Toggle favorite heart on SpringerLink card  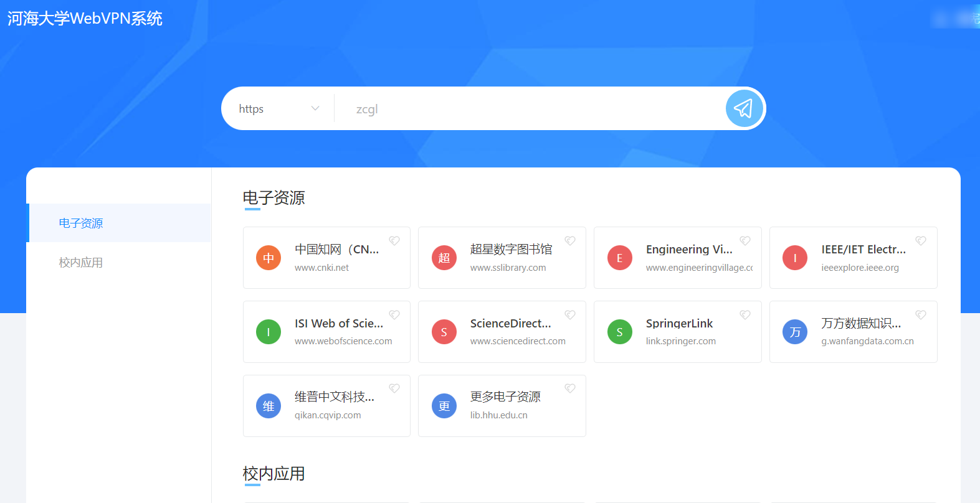(x=745, y=315)
